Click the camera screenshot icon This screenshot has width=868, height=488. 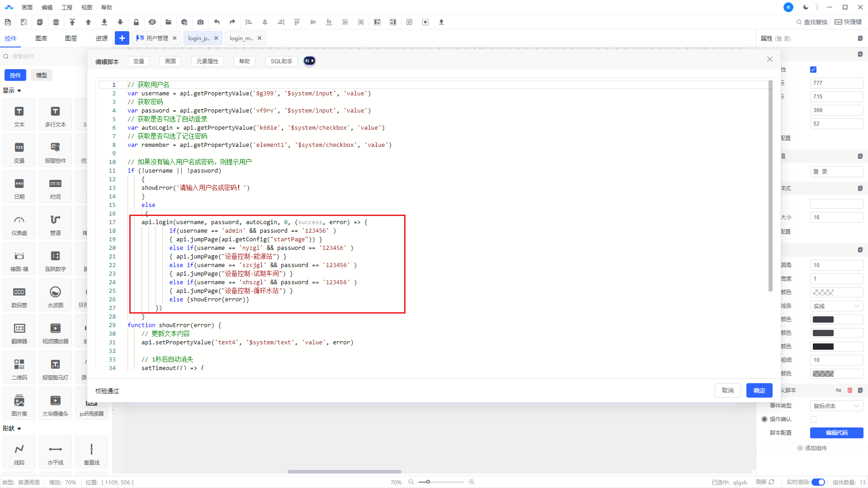click(200, 22)
